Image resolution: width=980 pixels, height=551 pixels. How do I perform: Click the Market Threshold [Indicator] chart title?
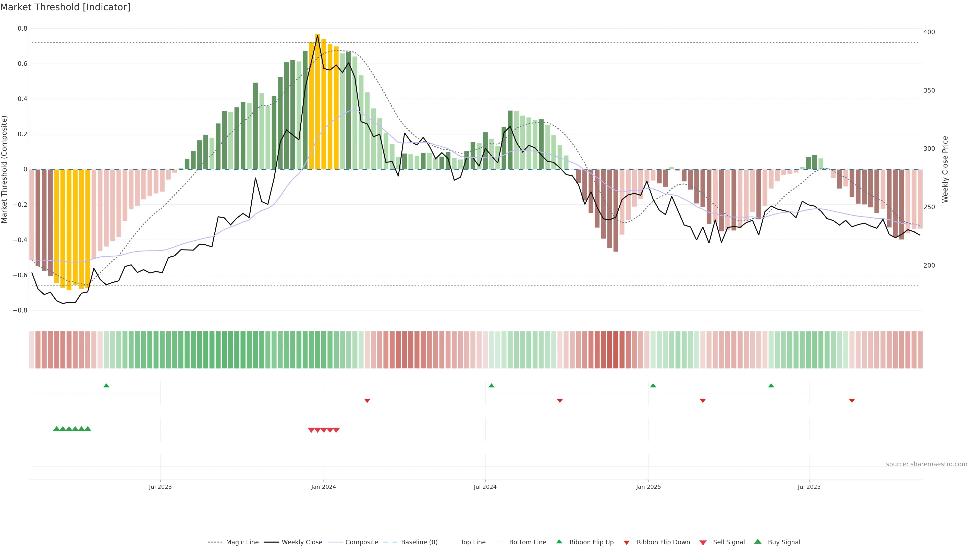pyautogui.click(x=65, y=7)
